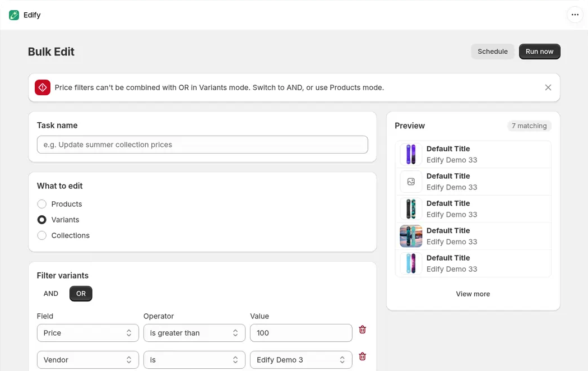588x371 pixels.
Task: Click the dark green snowboard thumbnail
Action: (411, 209)
